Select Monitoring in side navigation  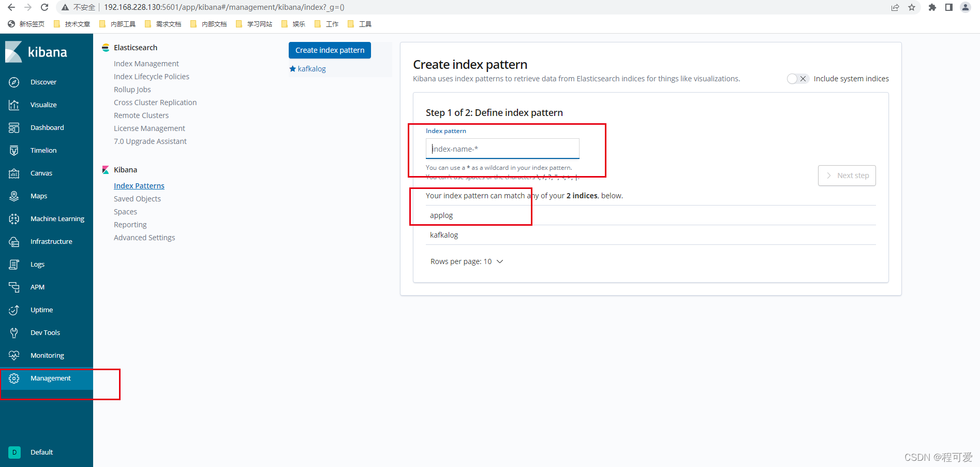(x=47, y=356)
